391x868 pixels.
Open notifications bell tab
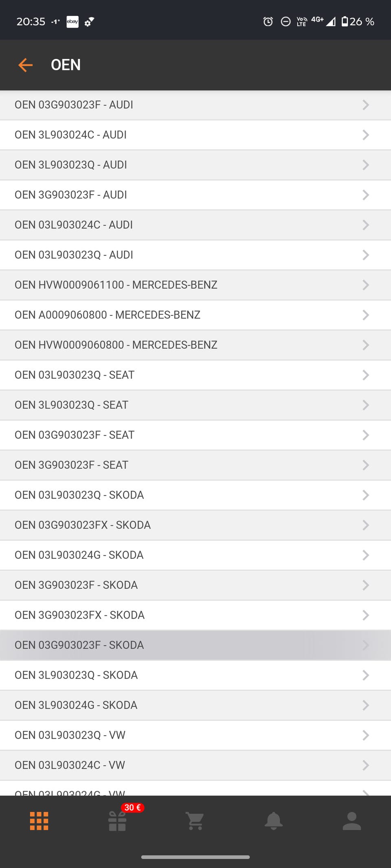273,821
